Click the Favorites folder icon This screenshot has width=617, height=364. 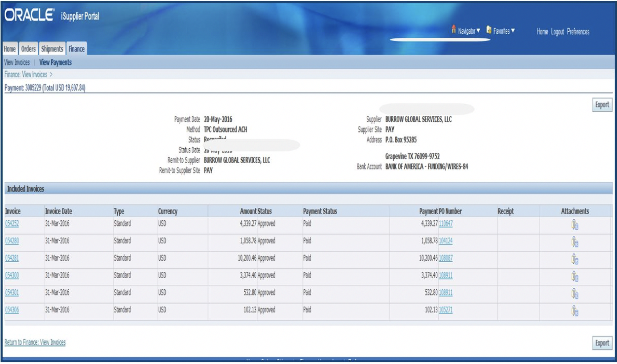tap(489, 30)
